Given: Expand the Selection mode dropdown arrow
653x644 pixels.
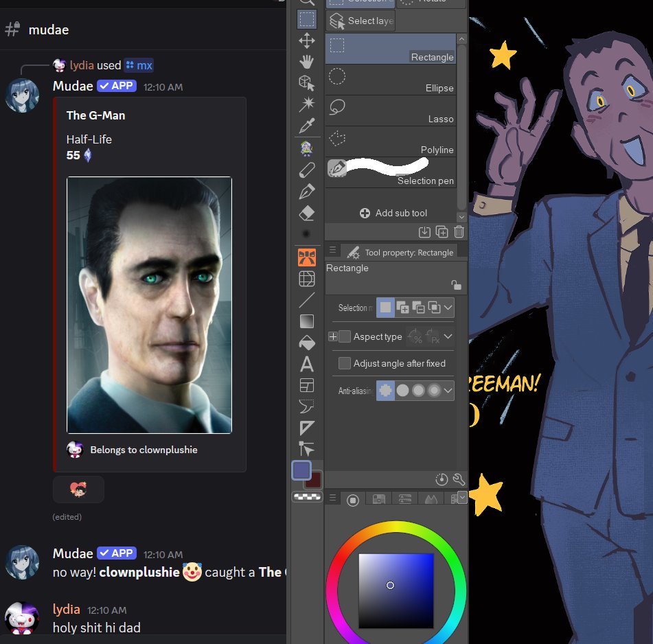Looking at the screenshot, I should (x=448, y=308).
